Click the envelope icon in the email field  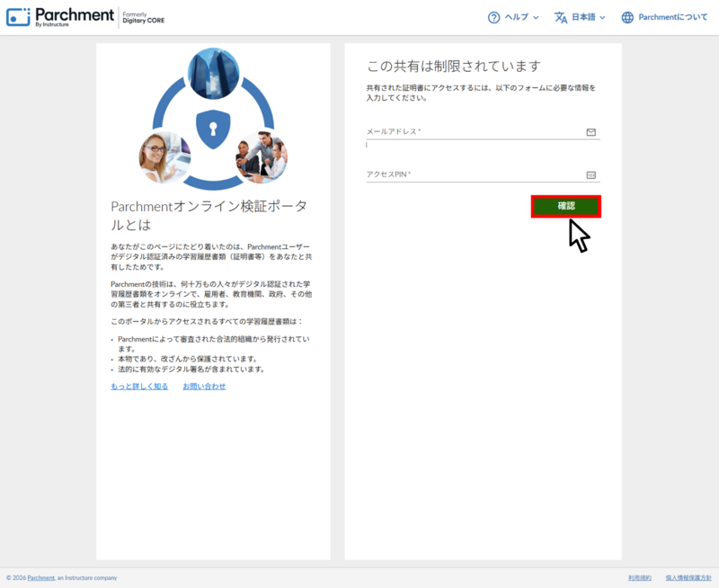click(591, 132)
